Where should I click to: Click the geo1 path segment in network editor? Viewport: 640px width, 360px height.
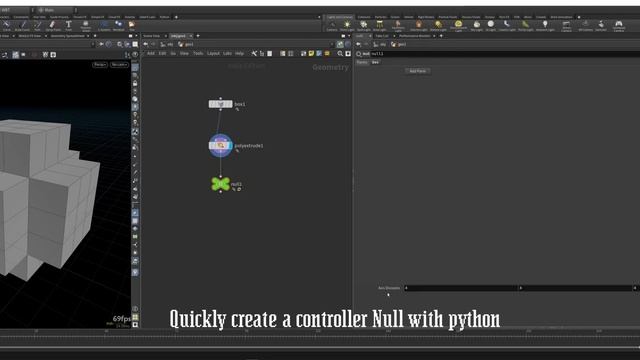tap(186, 44)
